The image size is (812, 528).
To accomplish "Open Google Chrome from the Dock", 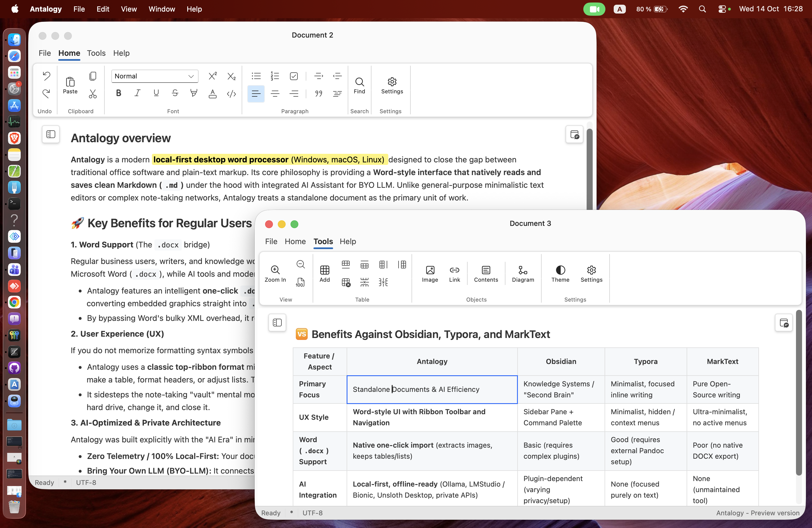I will coord(14,302).
